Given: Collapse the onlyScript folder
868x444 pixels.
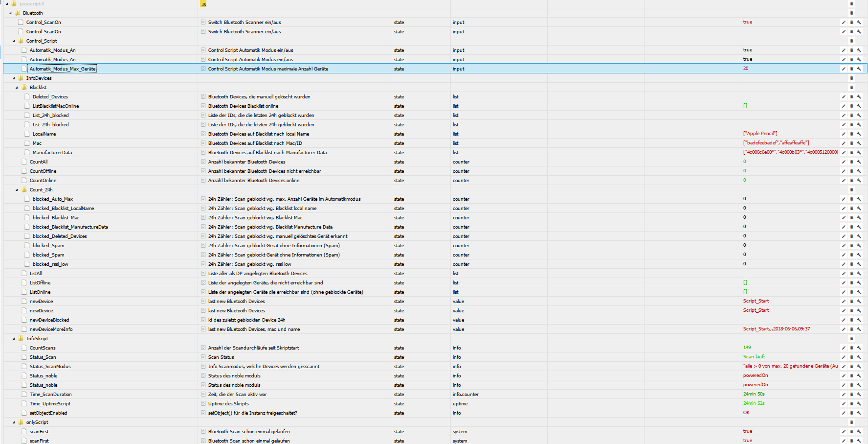Looking at the screenshot, I should (14, 422).
